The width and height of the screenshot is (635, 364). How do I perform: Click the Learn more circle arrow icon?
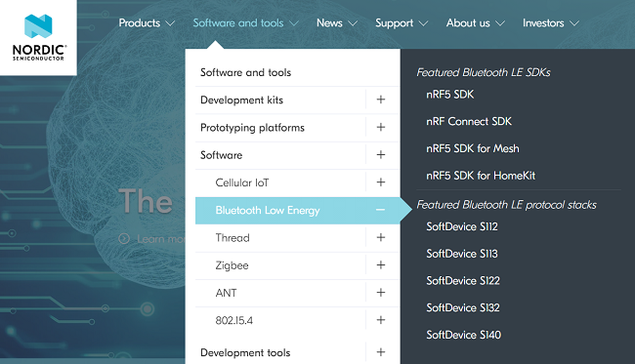124,239
